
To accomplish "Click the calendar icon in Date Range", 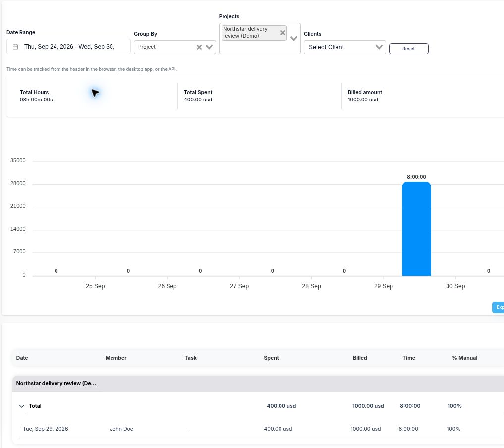I will point(15,47).
